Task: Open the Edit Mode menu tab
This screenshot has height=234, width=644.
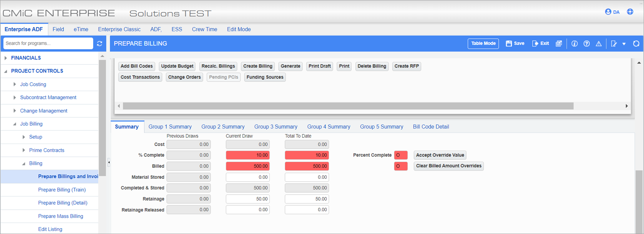Action: coord(239,29)
